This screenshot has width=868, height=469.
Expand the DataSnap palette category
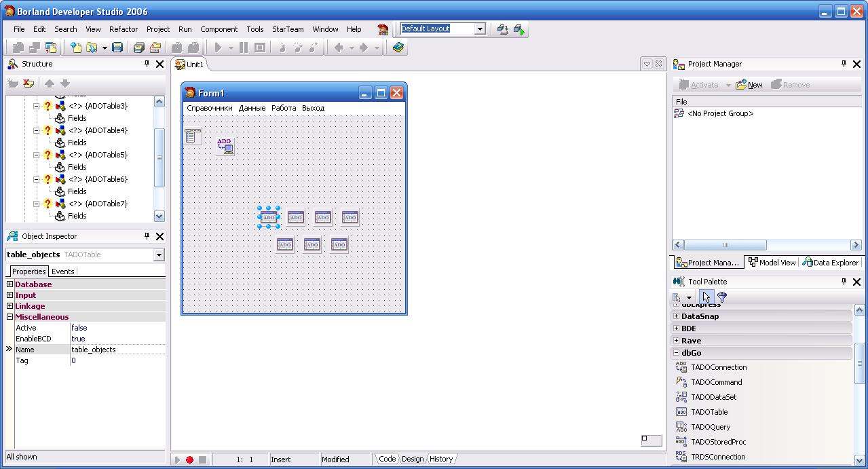tap(677, 316)
